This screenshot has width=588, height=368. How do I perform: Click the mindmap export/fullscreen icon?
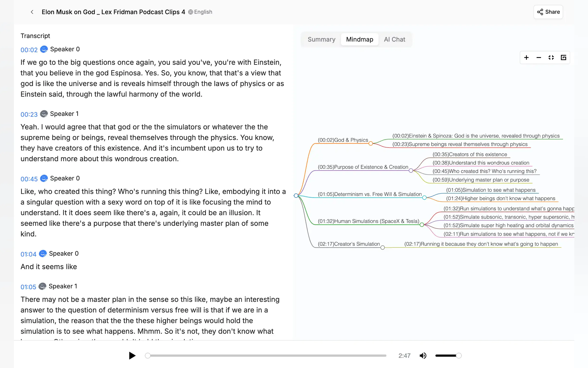563,57
